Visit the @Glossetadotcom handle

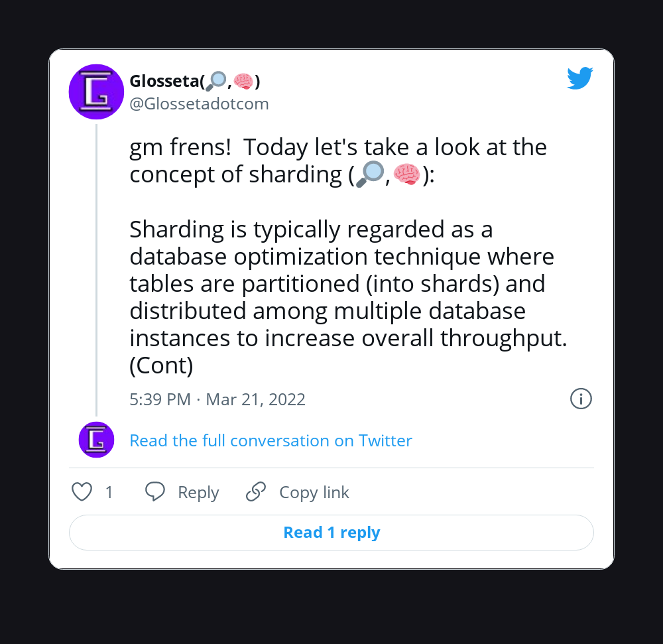(199, 104)
